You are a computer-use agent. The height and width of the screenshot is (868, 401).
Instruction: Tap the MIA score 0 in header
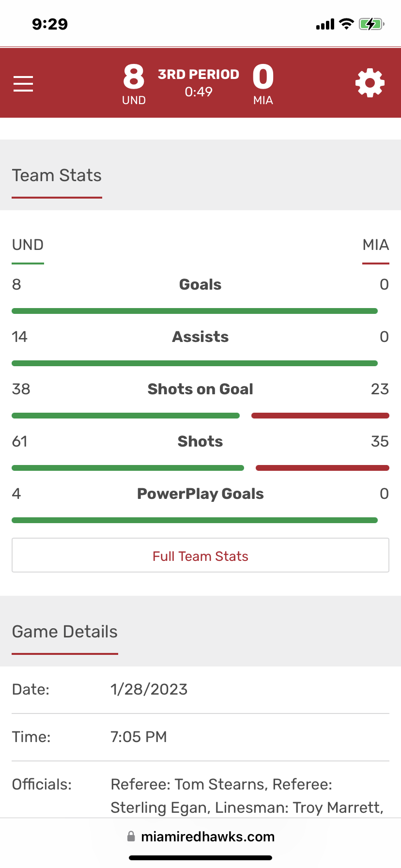point(263,77)
